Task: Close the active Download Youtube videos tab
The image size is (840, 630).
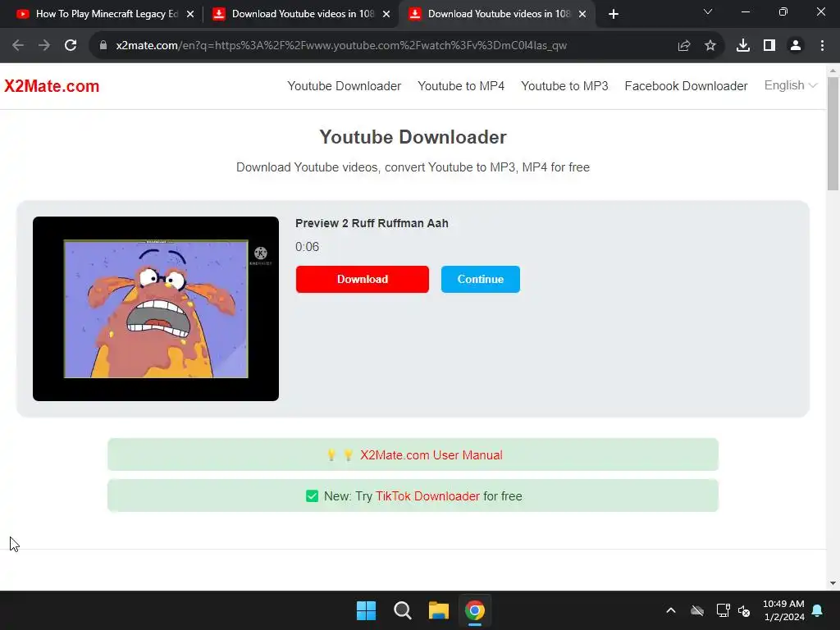Action: tap(582, 15)
